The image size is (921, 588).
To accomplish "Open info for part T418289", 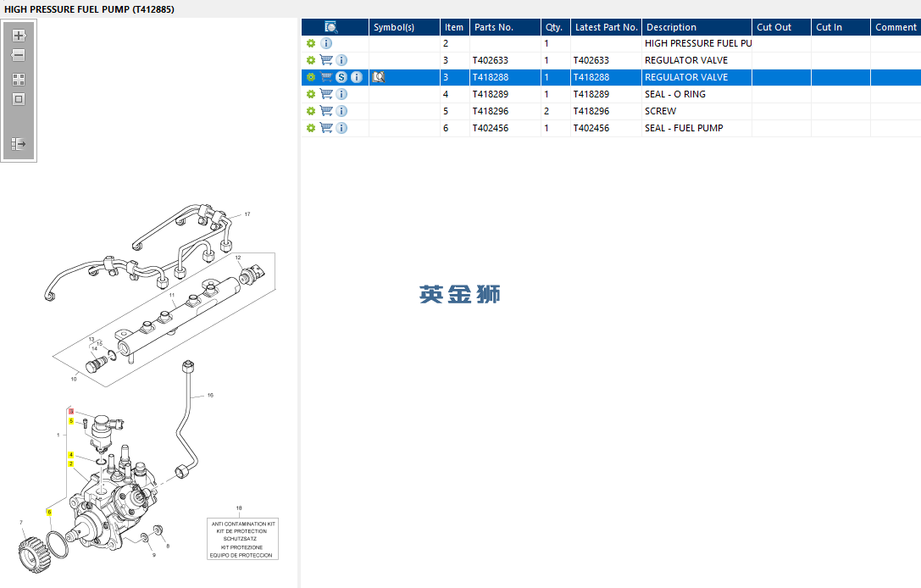I will [341, 94].
